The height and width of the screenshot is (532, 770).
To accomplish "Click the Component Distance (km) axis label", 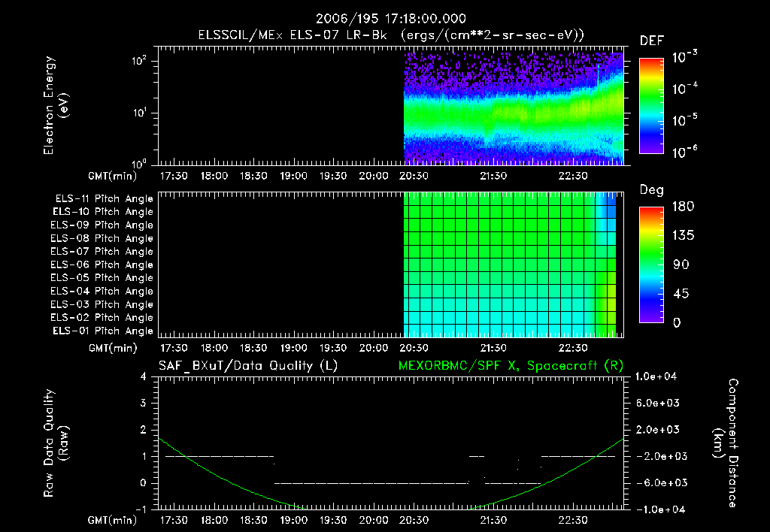I will click(x=726, y=443).
